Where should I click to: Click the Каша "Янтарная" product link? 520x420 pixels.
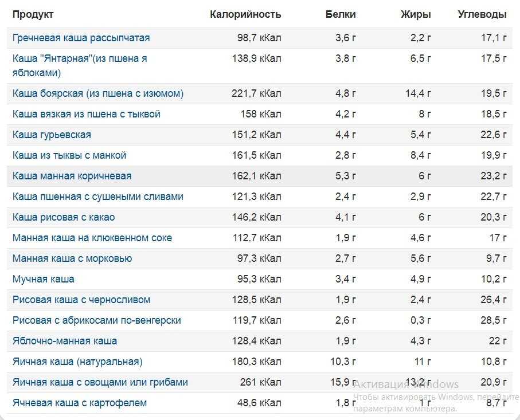(80, 65)
